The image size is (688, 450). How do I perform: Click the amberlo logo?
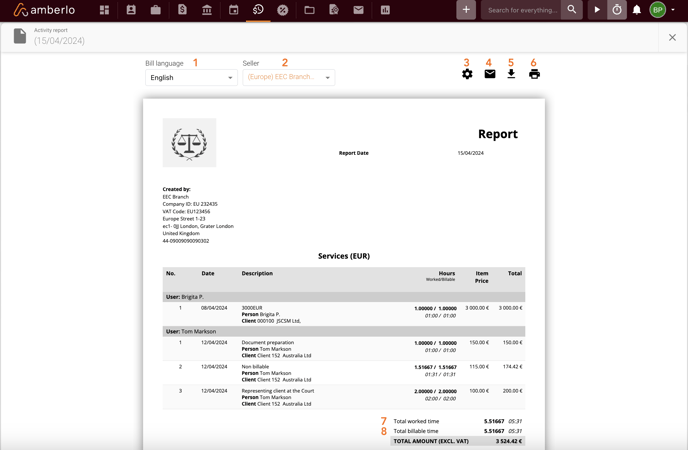(44, 10)
